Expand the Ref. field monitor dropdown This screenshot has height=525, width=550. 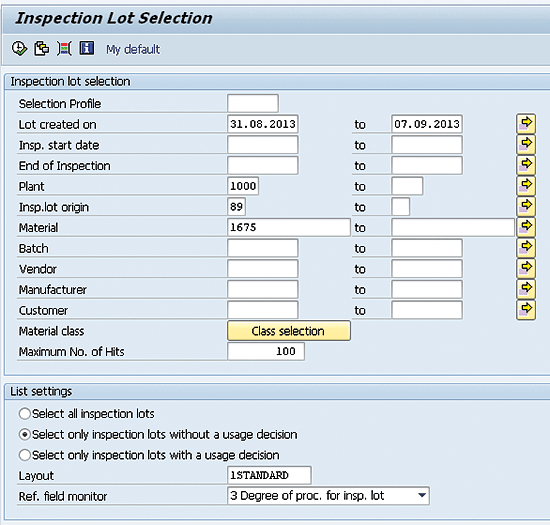coord(422,496)
